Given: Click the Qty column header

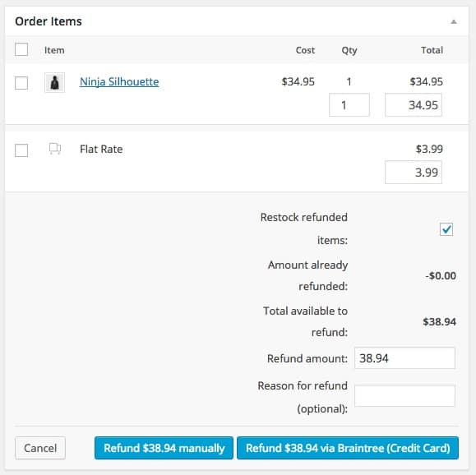Looking at the screenshot, I should click(x=349, y=50).
